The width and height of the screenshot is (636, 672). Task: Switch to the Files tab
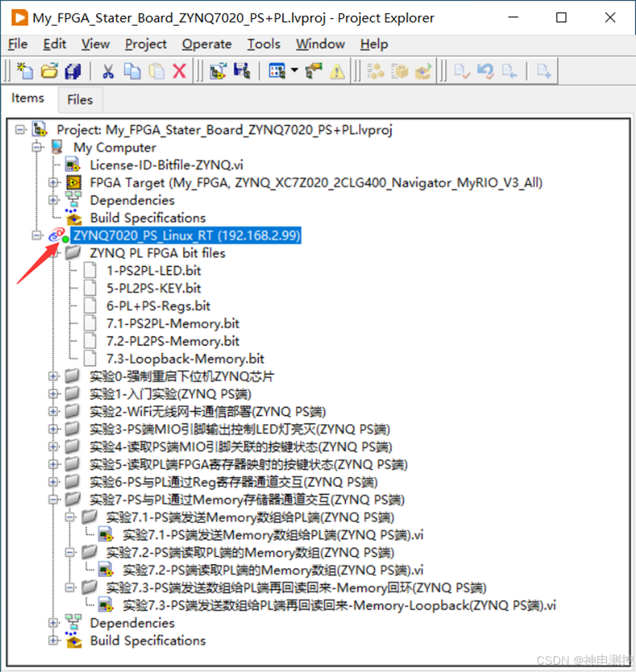pyautogui.click(x=80, y=100)
